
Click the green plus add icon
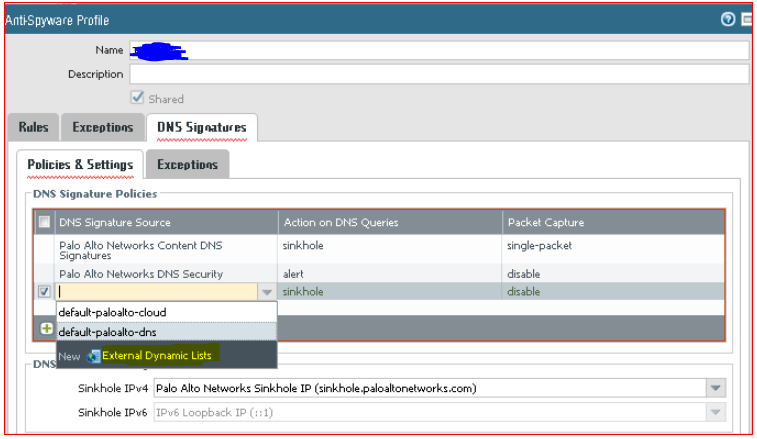(46, 329)
